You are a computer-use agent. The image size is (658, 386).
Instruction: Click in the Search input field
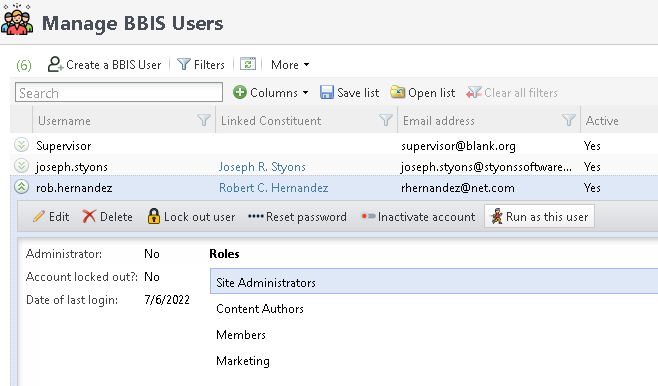tap(119, 92)
